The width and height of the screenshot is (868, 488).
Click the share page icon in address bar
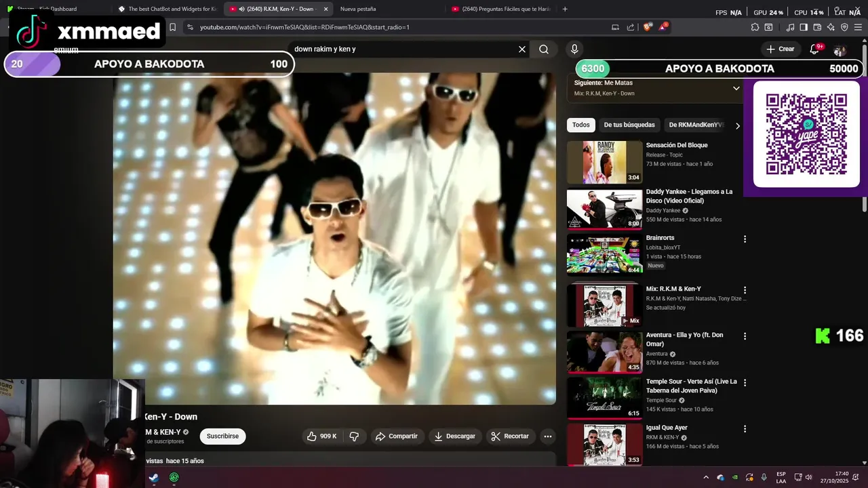point(631,27)
